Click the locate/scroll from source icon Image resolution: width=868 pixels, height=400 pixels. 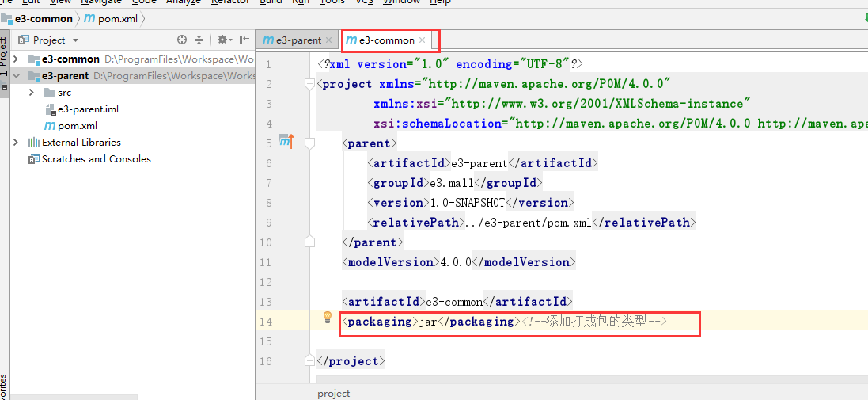coord(182,40)
